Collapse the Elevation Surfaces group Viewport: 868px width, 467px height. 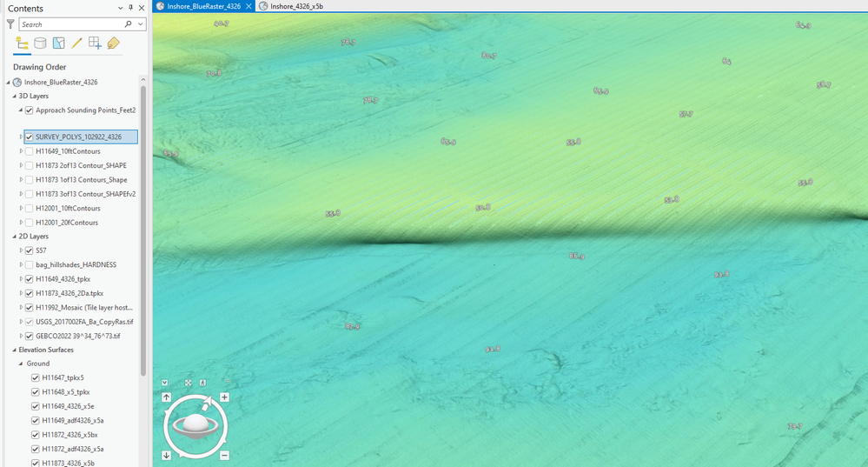tap(15, 350)
